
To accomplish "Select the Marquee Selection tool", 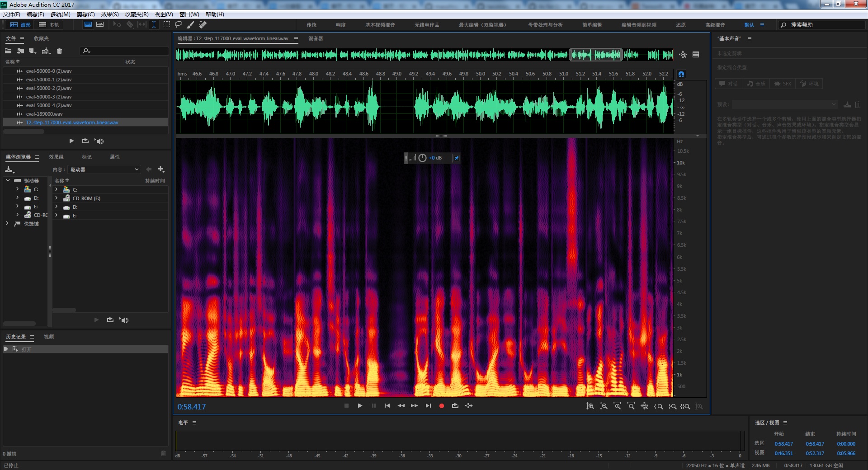I will (x=167, y=24).
